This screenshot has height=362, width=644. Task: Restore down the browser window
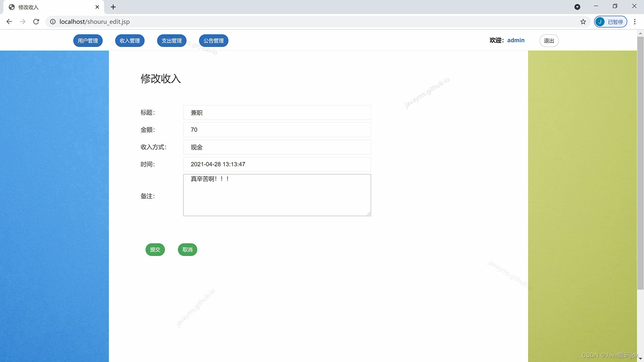point(615,6)
